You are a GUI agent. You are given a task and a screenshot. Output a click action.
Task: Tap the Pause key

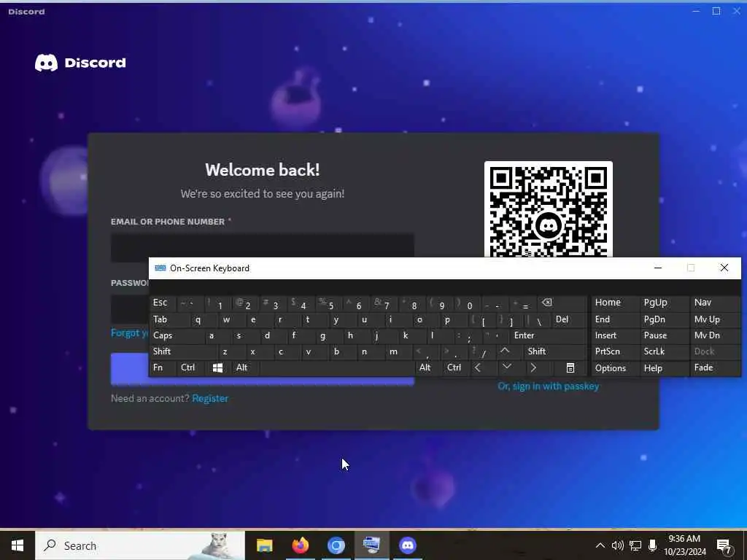coord(664,335)
